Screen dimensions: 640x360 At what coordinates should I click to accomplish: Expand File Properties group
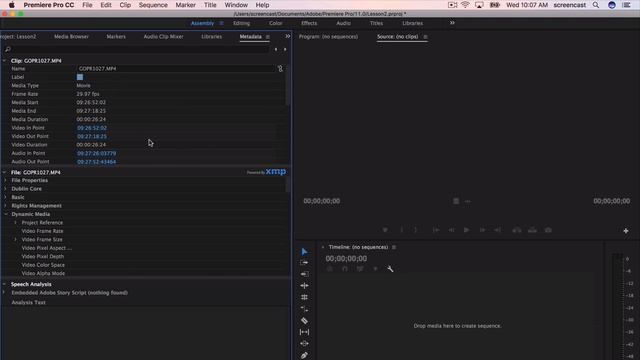[5, 180]
